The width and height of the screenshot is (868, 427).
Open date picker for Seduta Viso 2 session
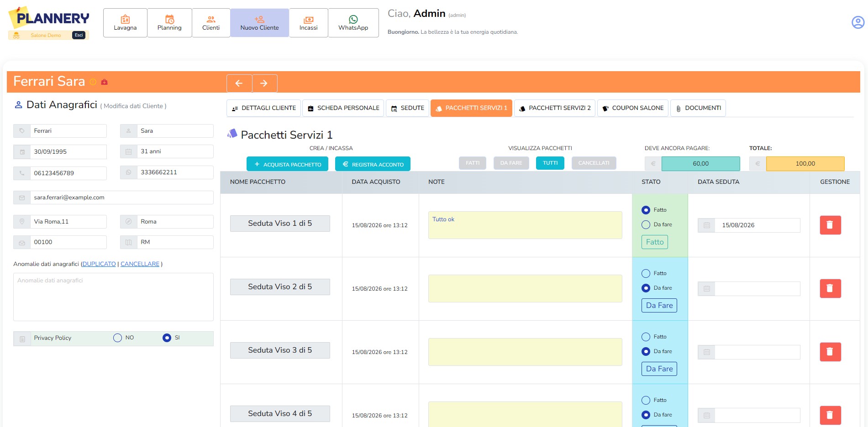click(x=706, y=289)
